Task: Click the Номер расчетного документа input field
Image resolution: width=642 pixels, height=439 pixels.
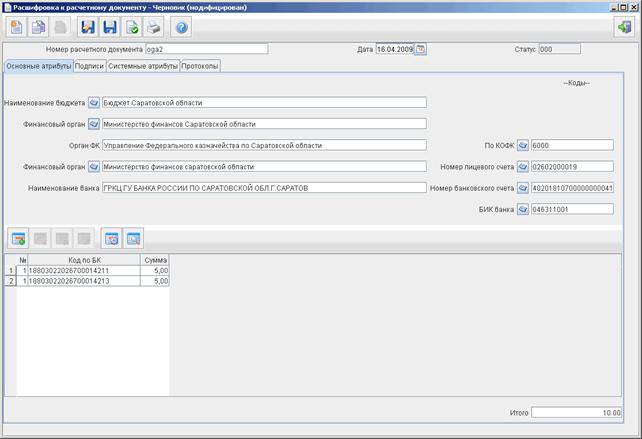Action: tap(207, 49)
